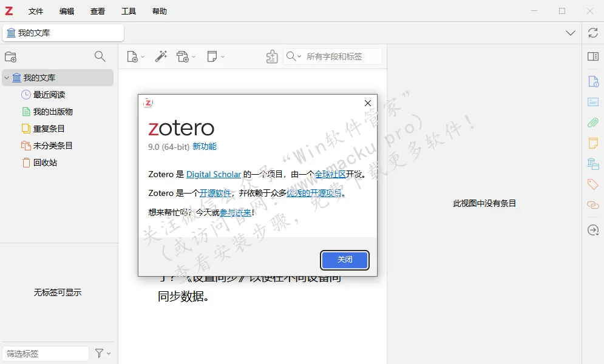
Task: Open the 文件 menu
Action: [36, 11]
